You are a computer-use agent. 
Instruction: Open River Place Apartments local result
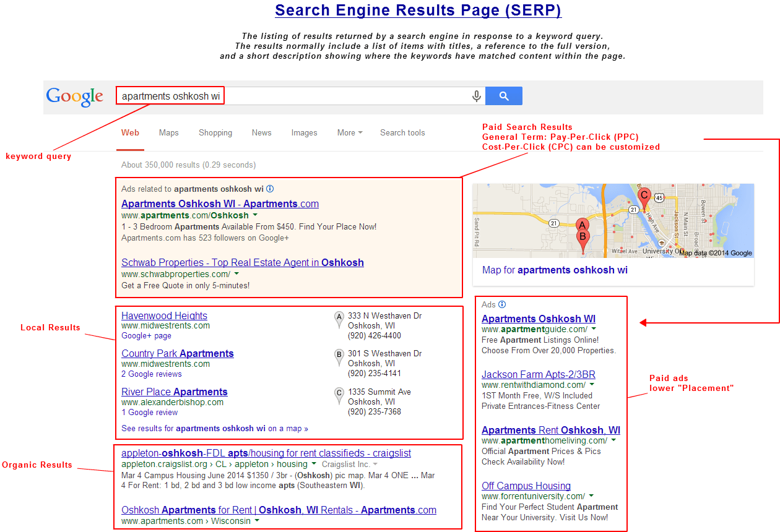[x=175, y=392]
